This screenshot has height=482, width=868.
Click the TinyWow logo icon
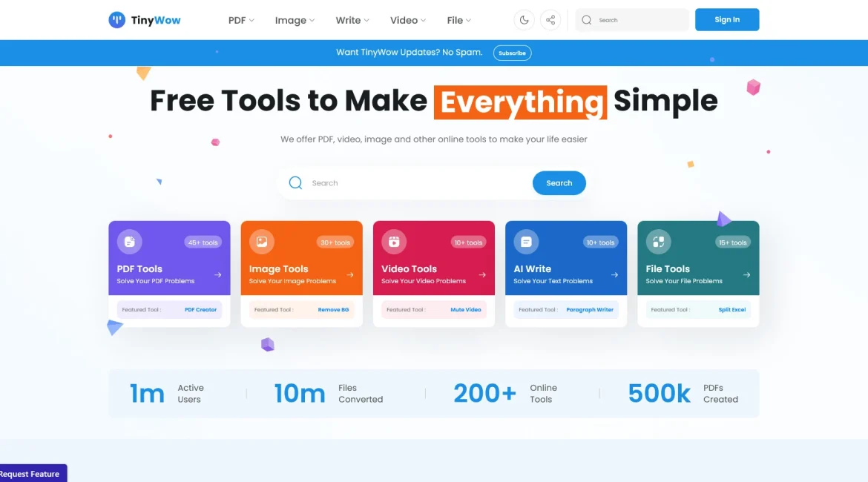point(116,20)
